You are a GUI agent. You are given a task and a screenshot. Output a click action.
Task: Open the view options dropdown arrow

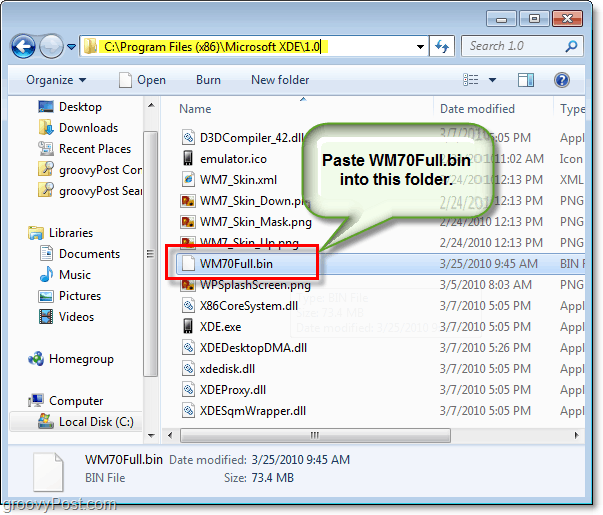(x=492, y=80)
